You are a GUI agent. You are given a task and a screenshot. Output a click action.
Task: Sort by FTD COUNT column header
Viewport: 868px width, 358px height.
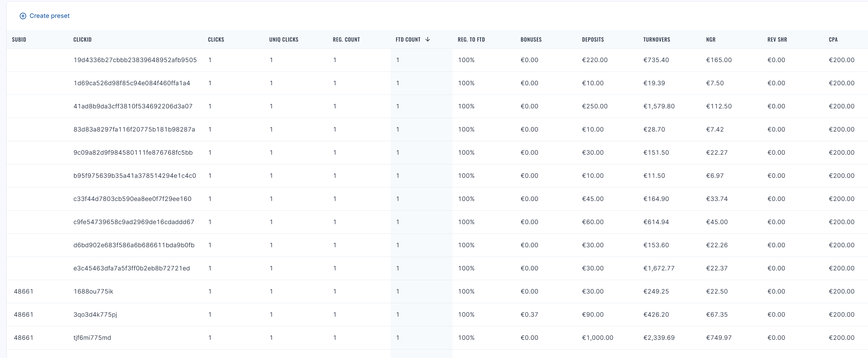408,40
